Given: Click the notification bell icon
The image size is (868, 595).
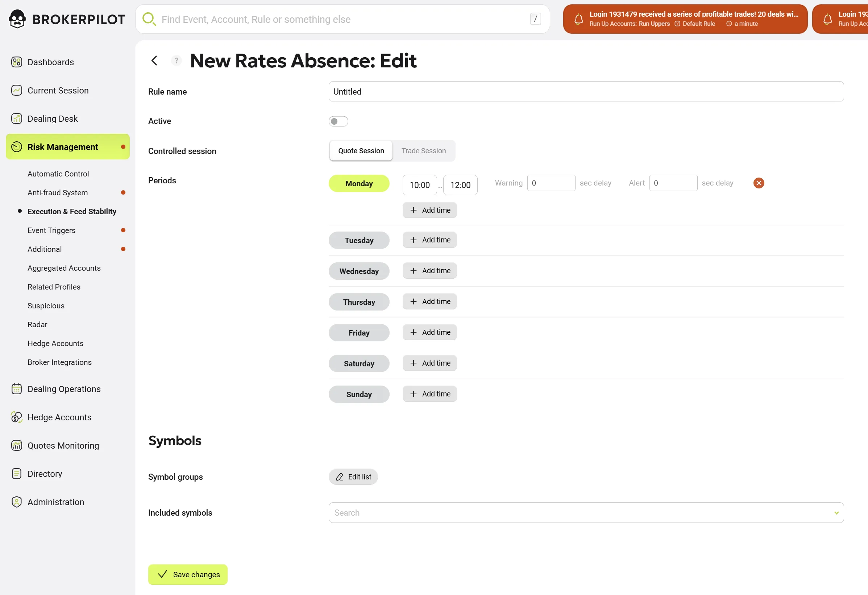Looking at the screenshot, I should (578, 19).
